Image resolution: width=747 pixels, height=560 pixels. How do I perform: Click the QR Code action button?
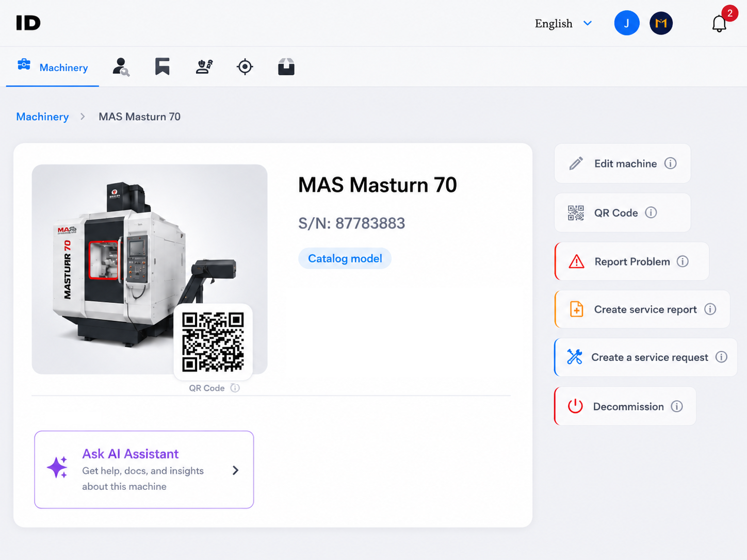[x=622, y=212]
